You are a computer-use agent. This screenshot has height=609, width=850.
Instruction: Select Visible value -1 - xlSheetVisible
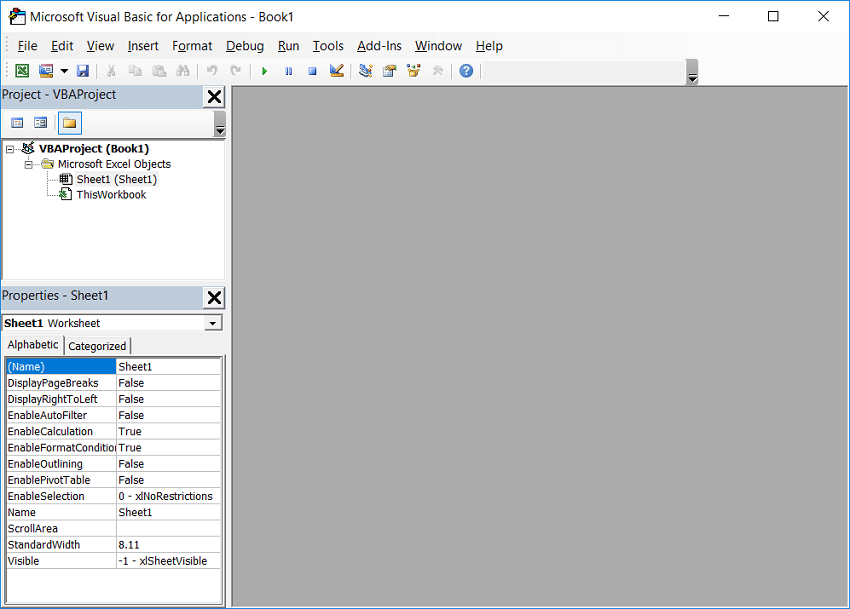pos(169,561)
